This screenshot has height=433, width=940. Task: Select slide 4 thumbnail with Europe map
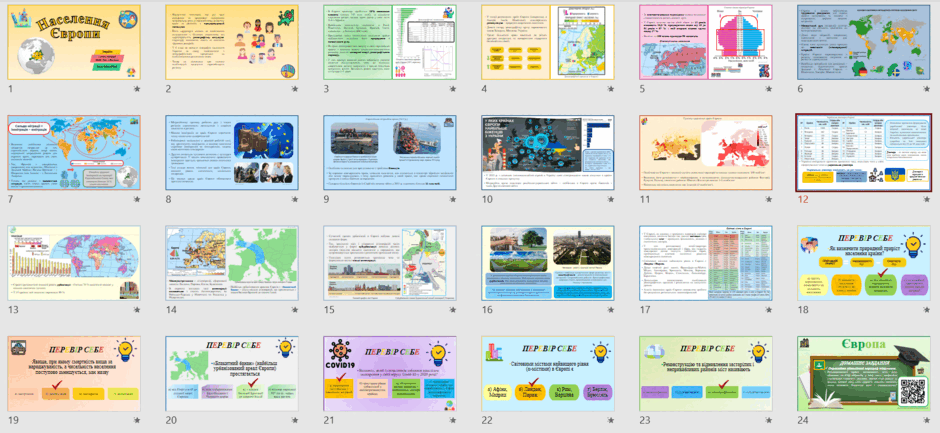click(548, 43)
